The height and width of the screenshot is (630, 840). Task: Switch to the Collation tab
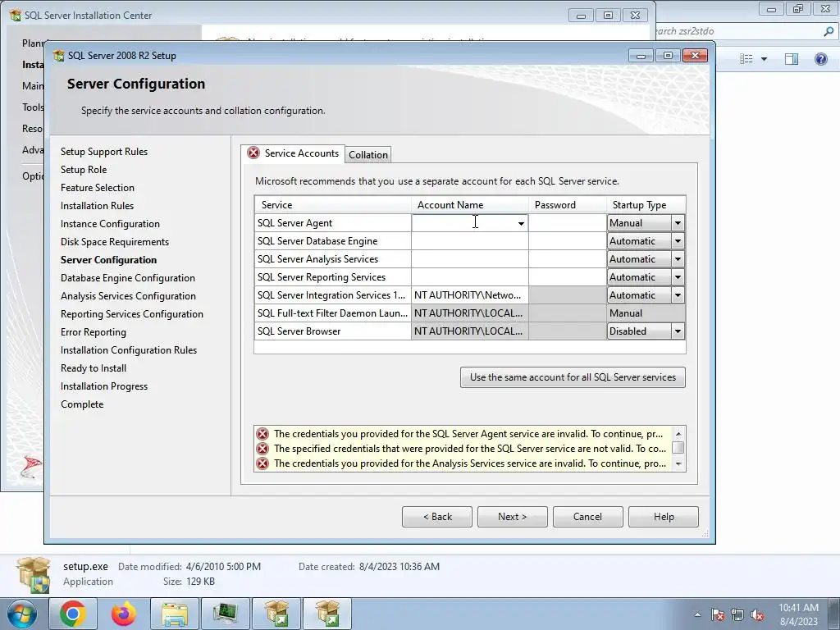[368, 155]
